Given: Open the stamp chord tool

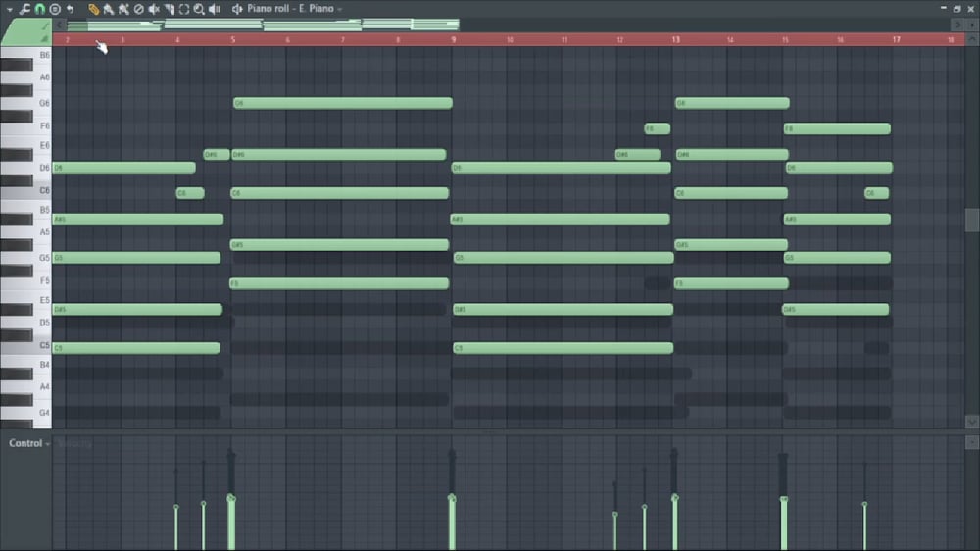Looking at the screenshot, I should coord(55,9).
